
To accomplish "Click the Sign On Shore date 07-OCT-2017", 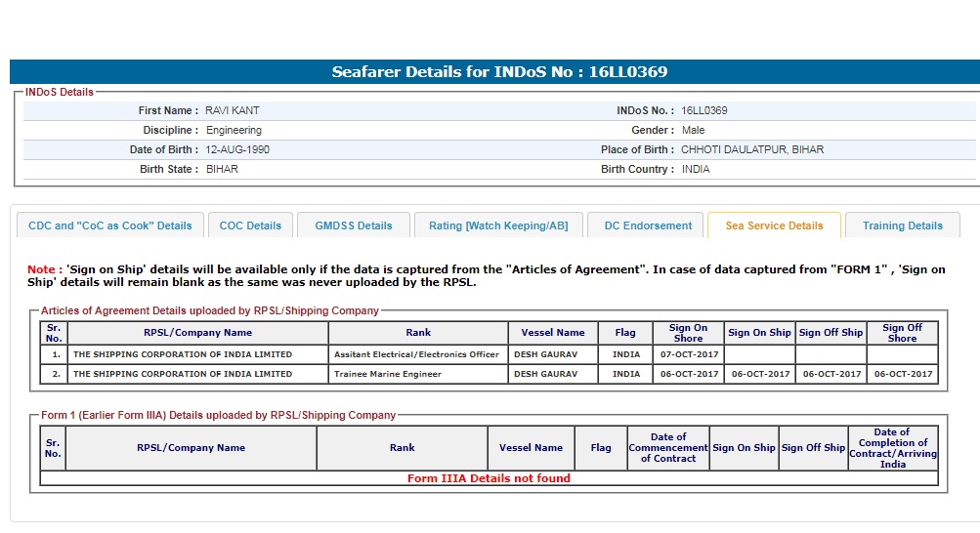I will (x=689, y=354).
